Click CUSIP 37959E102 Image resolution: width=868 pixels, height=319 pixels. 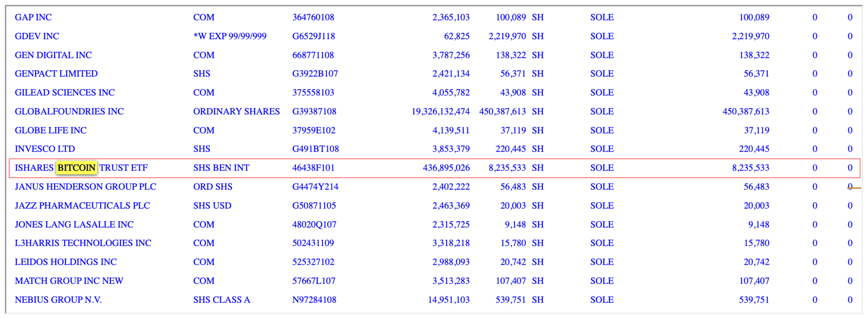click(314, 130)
